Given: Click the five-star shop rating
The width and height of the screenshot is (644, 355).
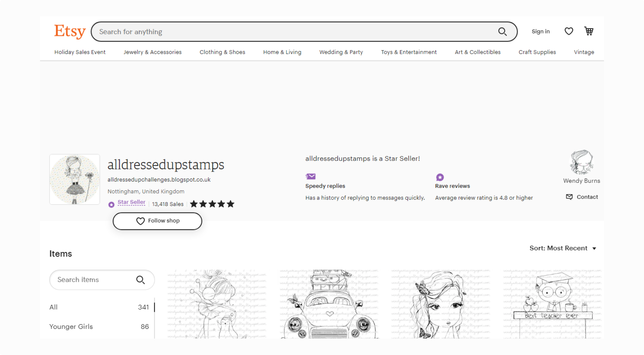Looking at the screenshot, I should [212, 204].
